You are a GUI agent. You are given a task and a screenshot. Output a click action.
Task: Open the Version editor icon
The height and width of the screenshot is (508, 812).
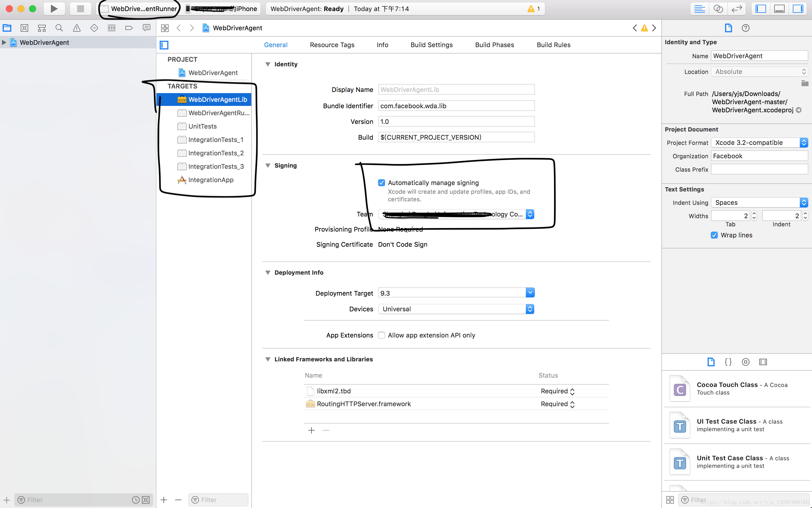[x=737, y=9]
